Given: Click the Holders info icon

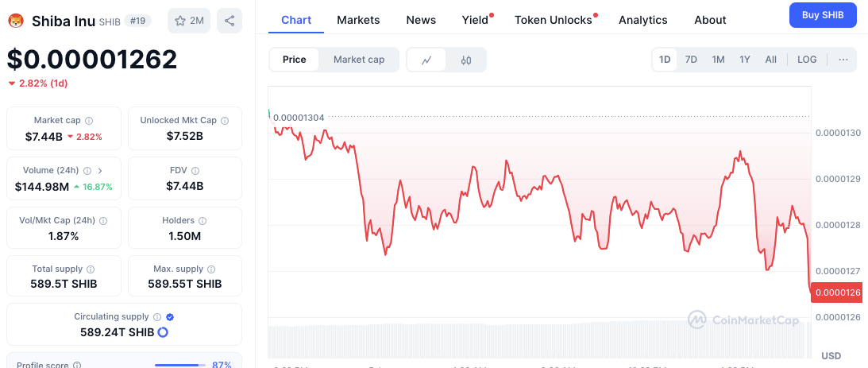Looking at the screenshot, I should tap(203, 221).
